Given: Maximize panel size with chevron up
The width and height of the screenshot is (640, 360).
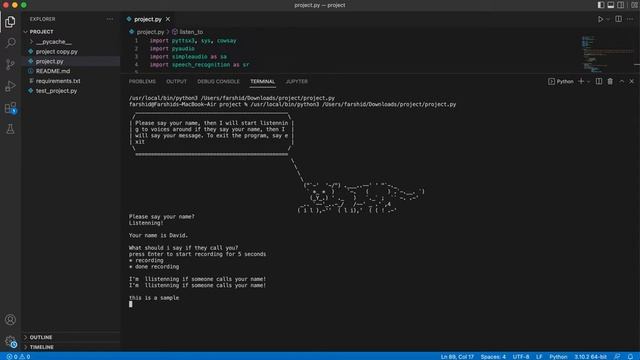Looking at the screenshot, I should pyautogui.click(x=621, y=81).
